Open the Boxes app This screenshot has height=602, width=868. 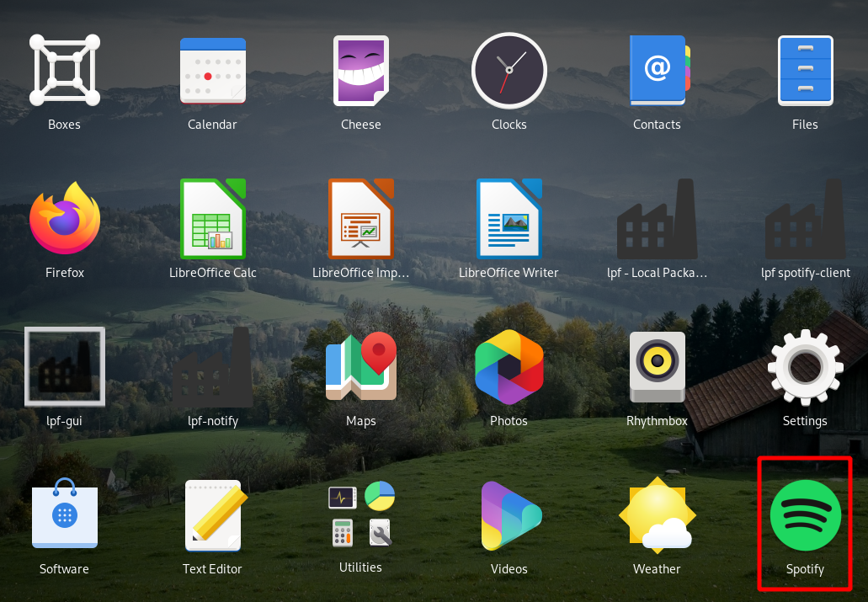tap(65, 71)
